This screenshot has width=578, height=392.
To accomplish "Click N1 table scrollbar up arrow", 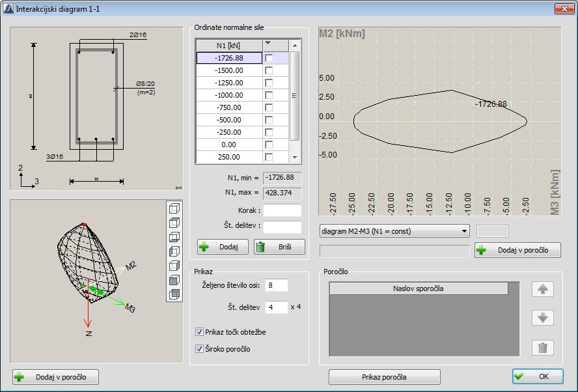I will (294, 46).
